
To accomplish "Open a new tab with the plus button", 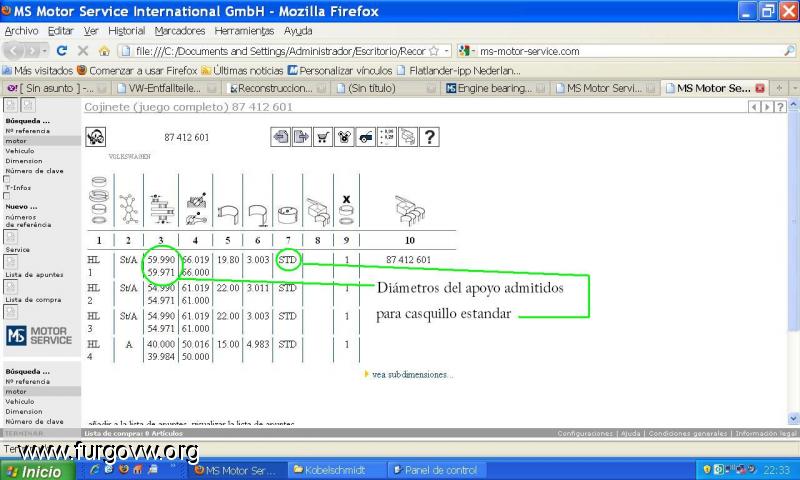I will coord(779,88).
